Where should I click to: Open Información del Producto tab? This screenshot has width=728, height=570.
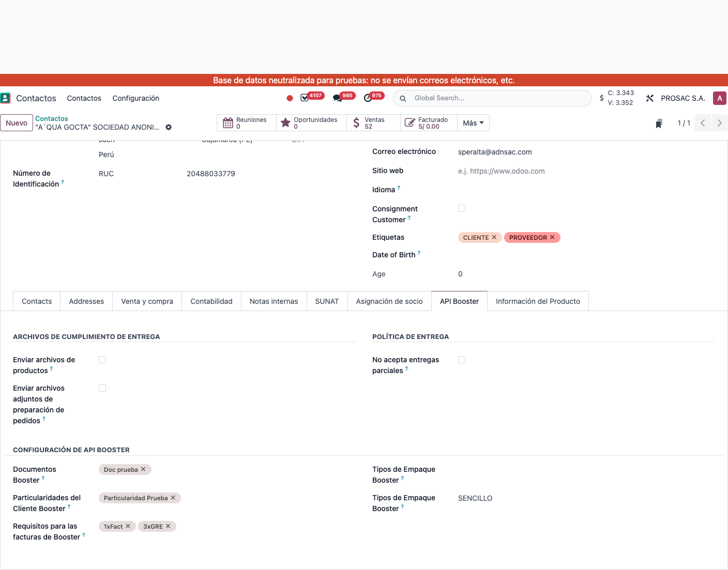[538, 301]
